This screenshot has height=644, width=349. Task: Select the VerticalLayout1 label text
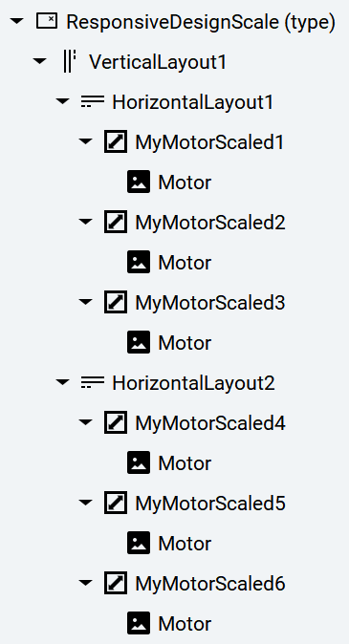(158, 62)
